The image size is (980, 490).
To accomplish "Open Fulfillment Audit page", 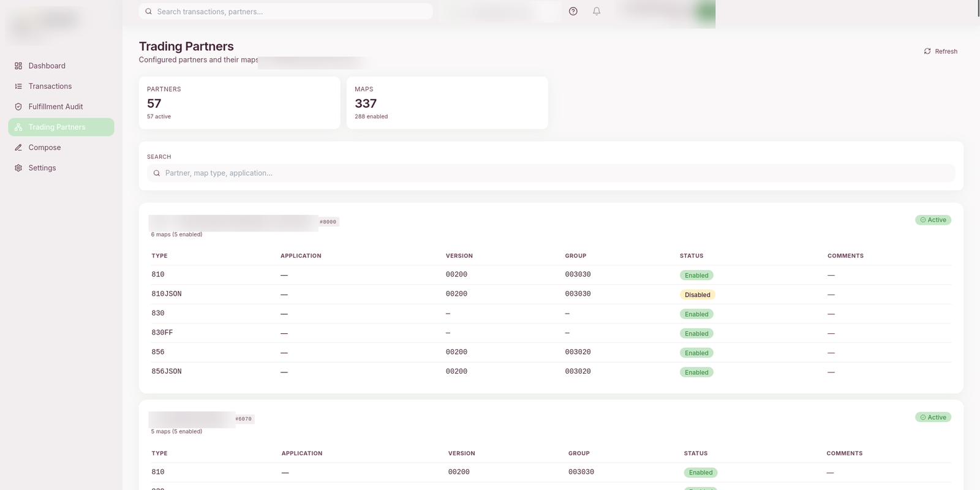I will 61,107.
